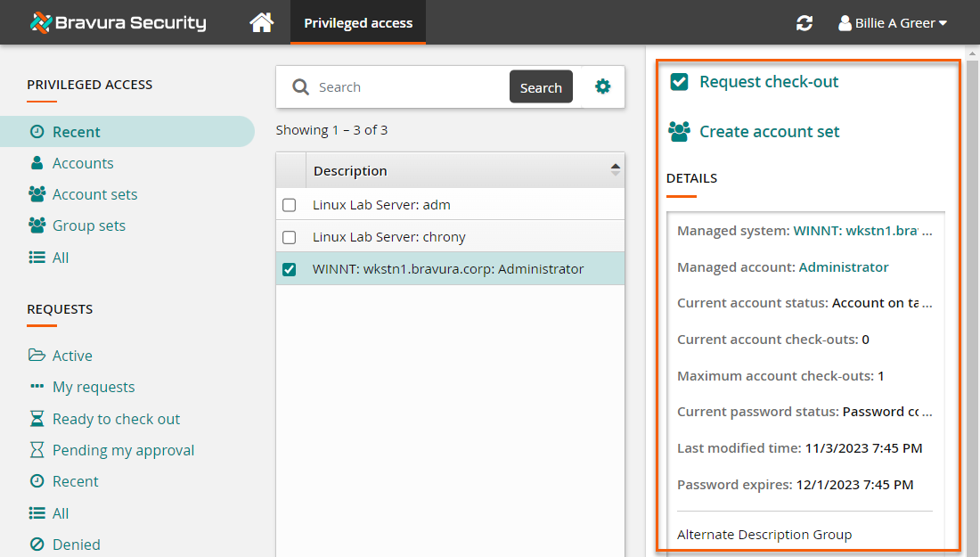
Task: Click the home icon in top bar
Action: click(261, 23)
